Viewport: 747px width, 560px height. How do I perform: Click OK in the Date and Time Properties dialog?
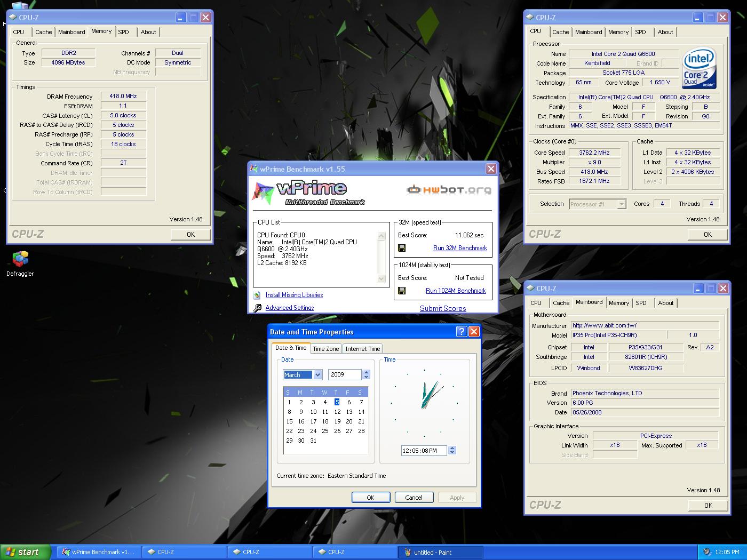click(x=370, y=498)
